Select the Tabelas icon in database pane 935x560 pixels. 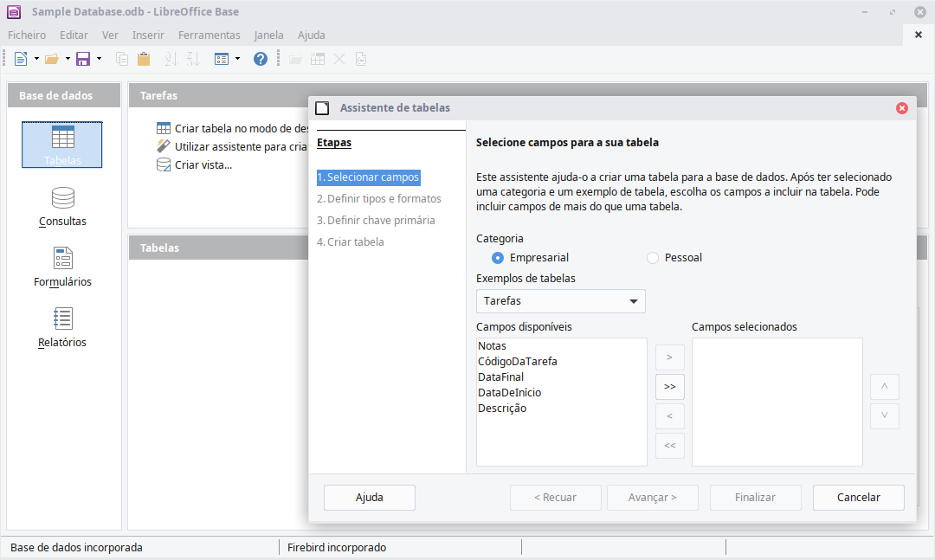pyautogui.click(x=62, y=145)
